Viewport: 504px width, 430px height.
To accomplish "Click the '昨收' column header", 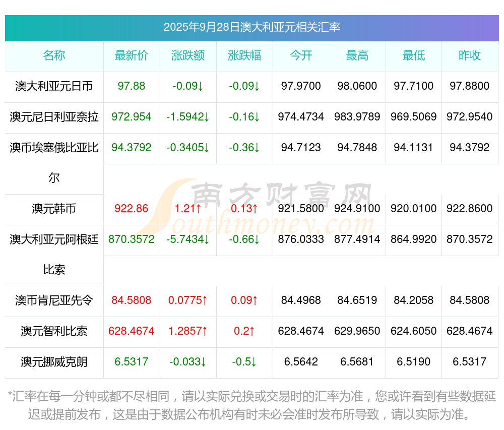I will tap(470, 55).
